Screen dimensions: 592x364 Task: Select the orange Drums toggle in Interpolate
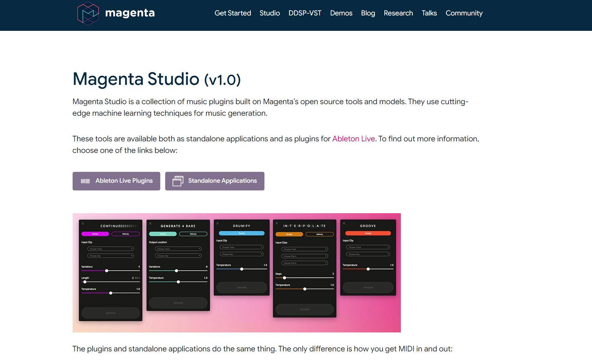tap(289, 234)
